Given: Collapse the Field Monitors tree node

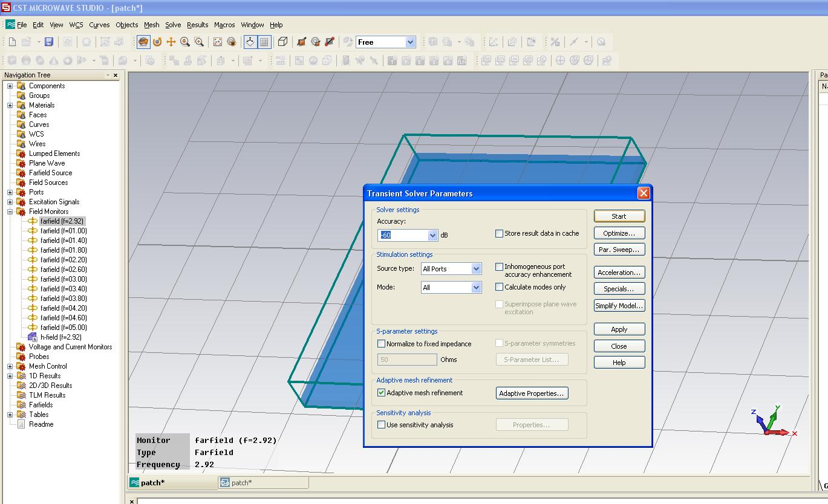Looking at the screenshot, I should (x=10, y=212).
